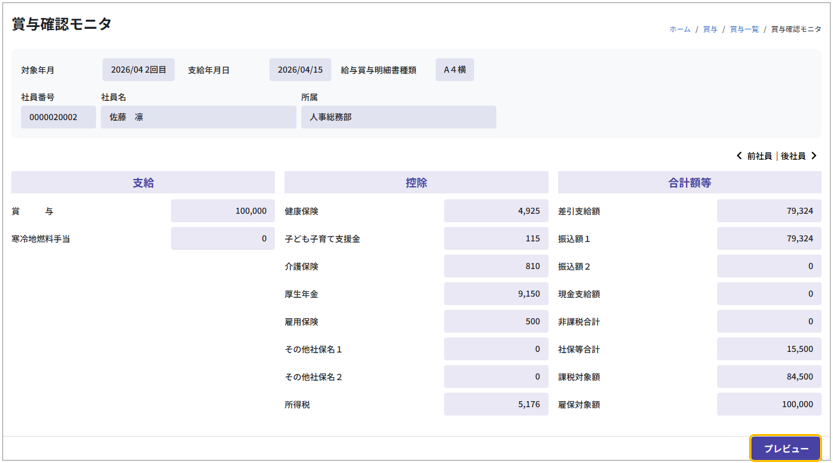Select the 厚生年金 value 9,150

496,294
